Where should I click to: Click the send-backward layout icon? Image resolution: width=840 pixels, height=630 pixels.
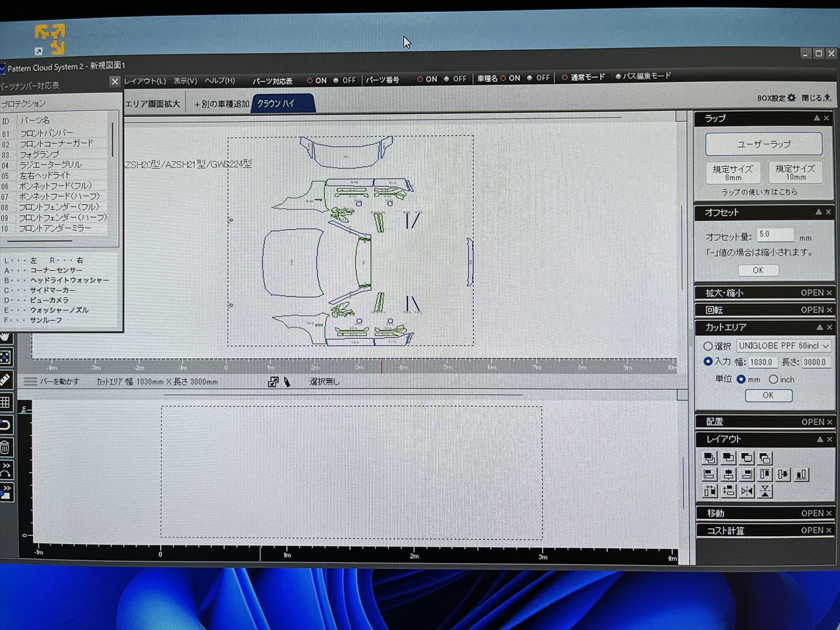[746, 458]
